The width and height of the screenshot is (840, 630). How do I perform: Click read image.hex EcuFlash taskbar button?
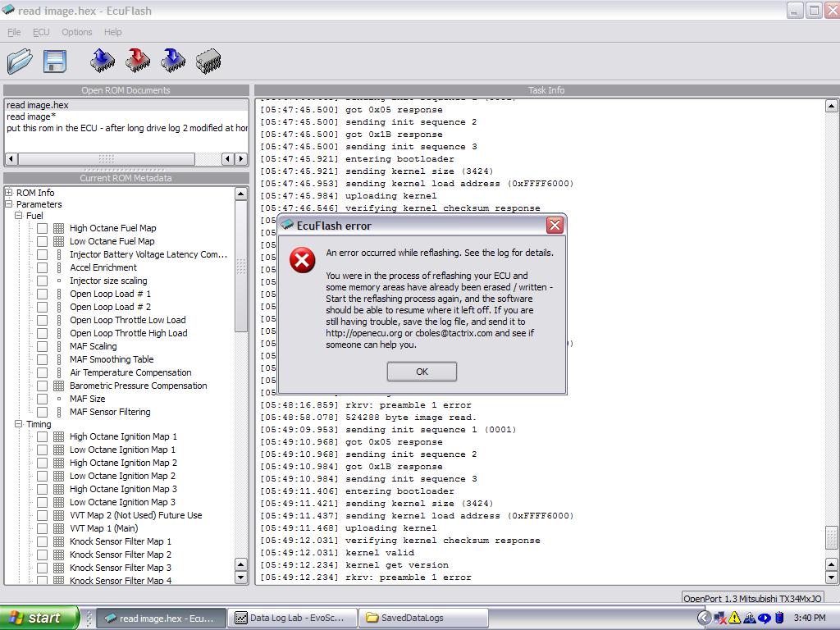[x=163, y=618]
